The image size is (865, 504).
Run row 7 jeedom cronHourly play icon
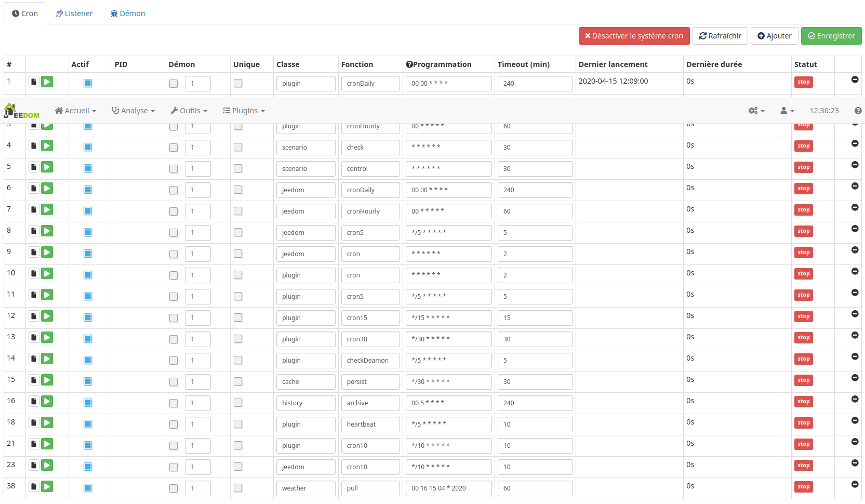(x=47, y=209)
